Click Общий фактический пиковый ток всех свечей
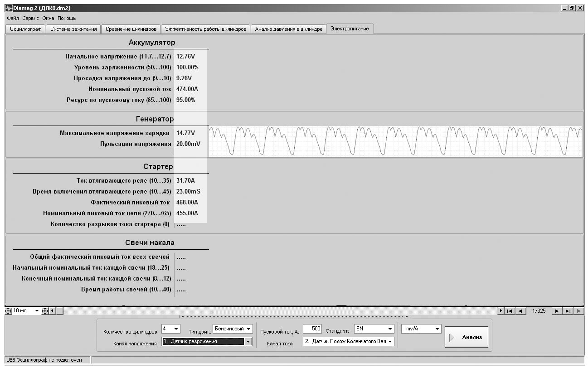588x368 pixels. pyautogui.click(x=100, y=257)
